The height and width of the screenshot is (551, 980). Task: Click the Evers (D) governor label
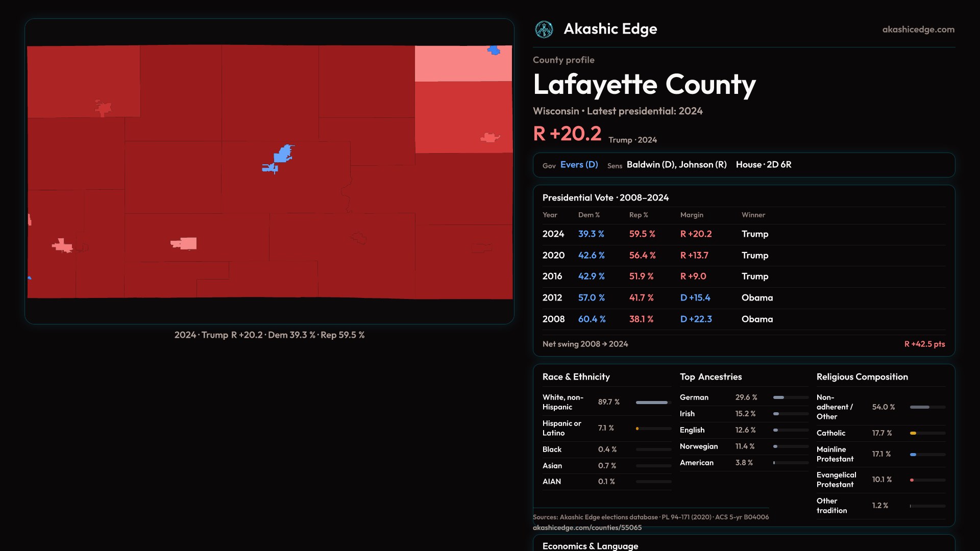tap(579, 165)
